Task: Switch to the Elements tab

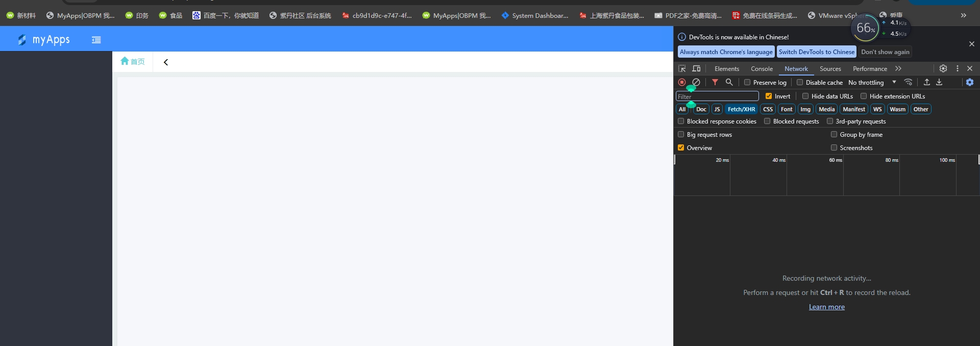Action: click(x=727, y=69)
